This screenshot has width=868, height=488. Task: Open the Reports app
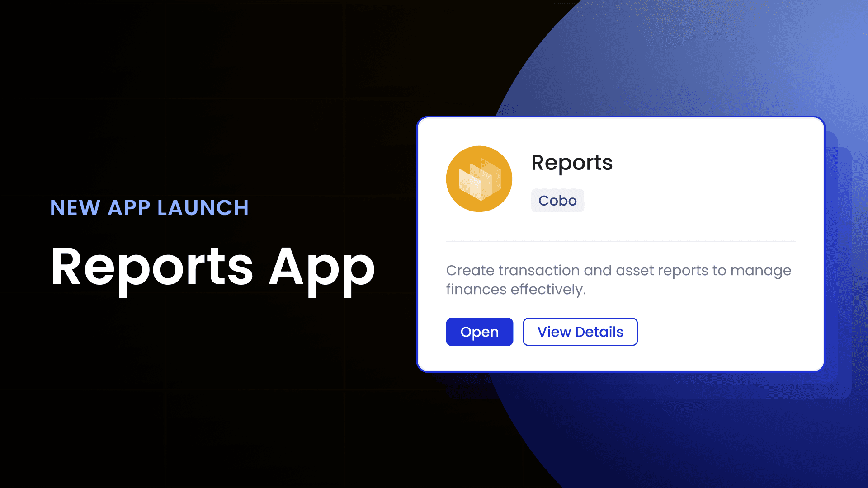pyautogui.click(x=480, y=332)
